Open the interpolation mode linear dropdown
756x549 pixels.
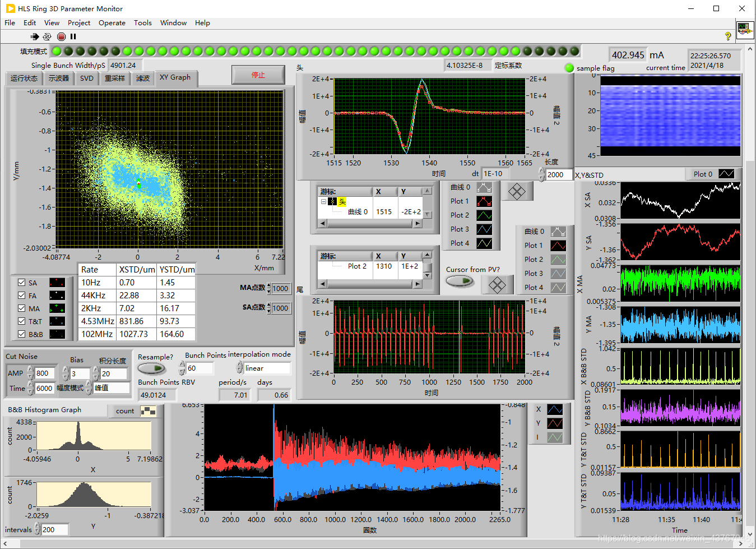tap(267, 368)
